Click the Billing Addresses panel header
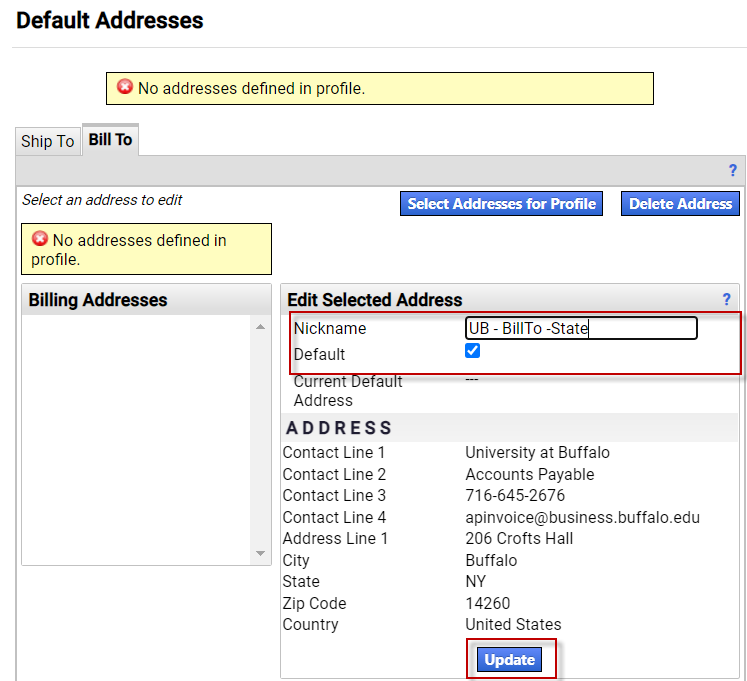The height and width of the screenshot is (681, 747). (98, 300)
